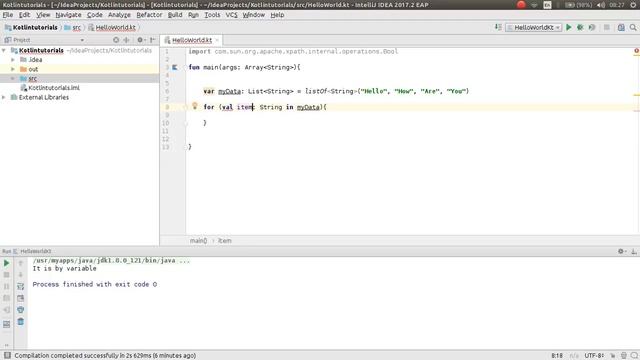Toggle scroll to end icon in Run console
Viewport: 640px width, 360px height.
click(20, 298)
